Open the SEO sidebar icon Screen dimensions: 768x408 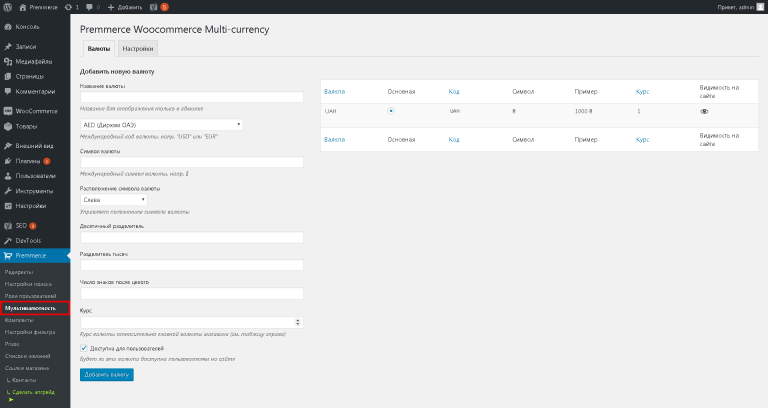(7, 225)
